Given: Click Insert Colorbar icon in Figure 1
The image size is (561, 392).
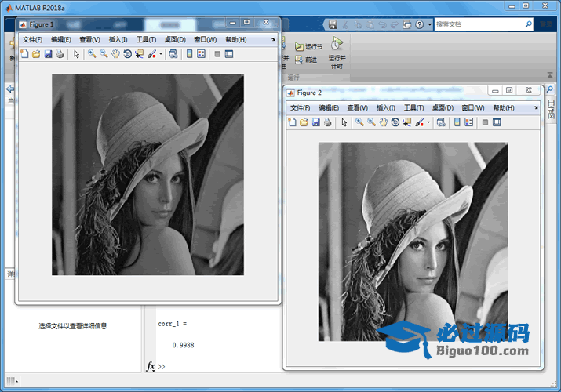Looking at the screenshot, I should [x=190, y=54].
